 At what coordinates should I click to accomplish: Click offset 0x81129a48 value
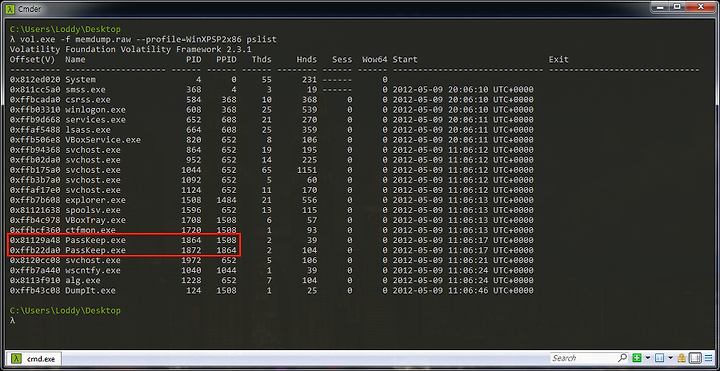point(34,240)
